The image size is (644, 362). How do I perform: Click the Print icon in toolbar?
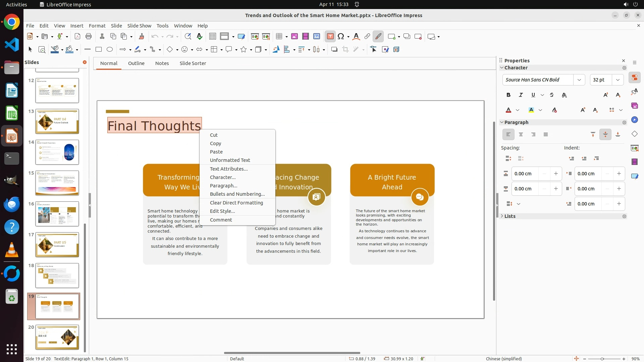[89, 37]
